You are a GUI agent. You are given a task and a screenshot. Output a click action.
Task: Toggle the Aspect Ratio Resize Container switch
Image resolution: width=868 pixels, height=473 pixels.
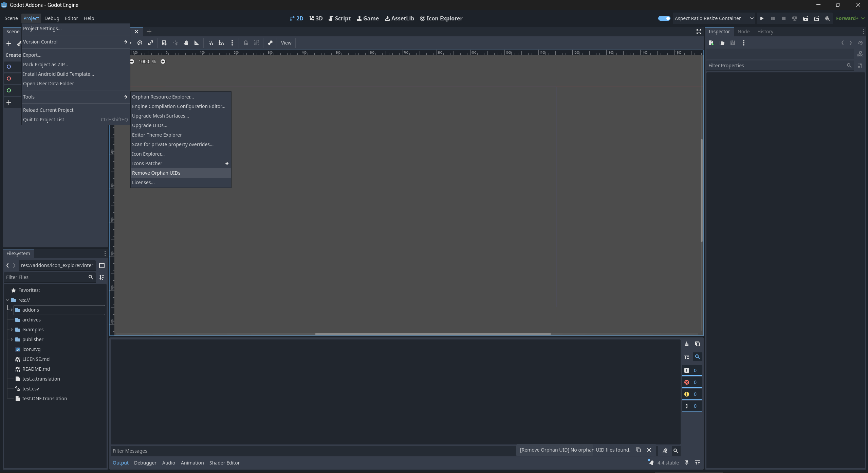point(664,18)
